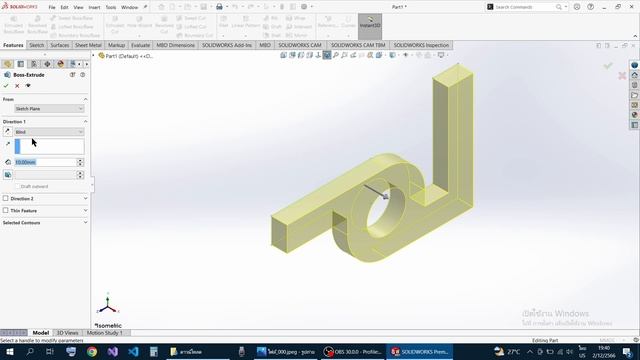
Task: Click the depth field showing 10.00mm
Action: pyautogui.click(x=45, y=162)
